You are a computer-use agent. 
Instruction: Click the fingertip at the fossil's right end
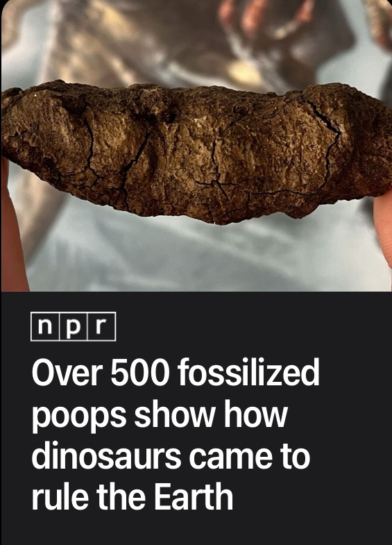tap(383, 226)
